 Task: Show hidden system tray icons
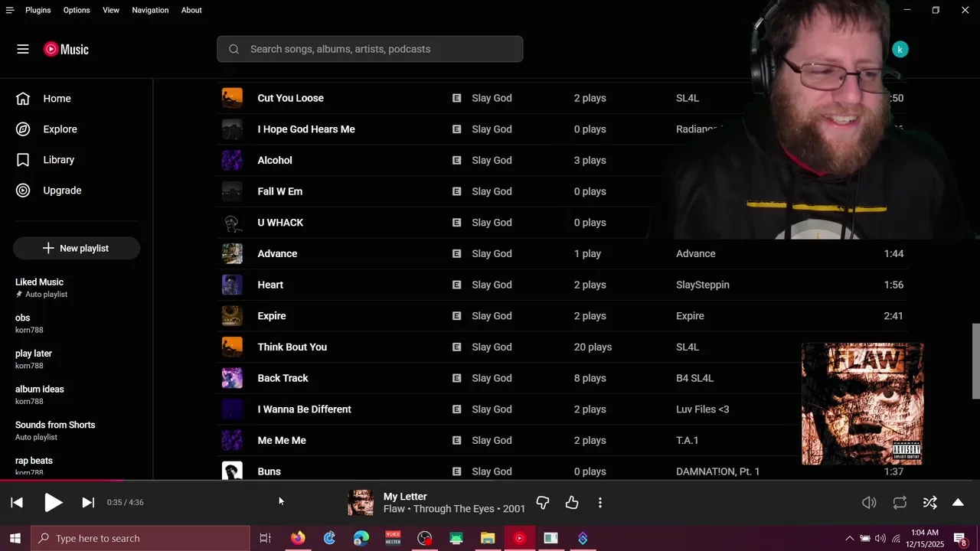[849, 538]
